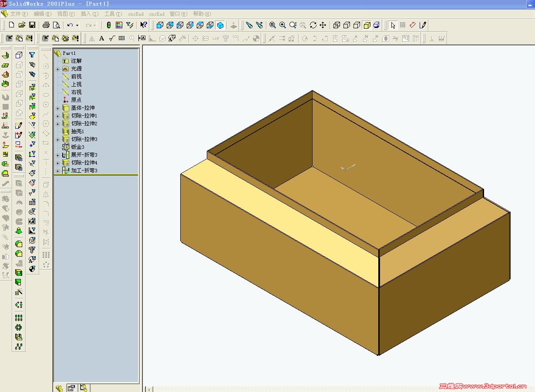The width and height of the screenshot is (535, 392).
Task: Open Edit Color palette icon
Action: pos(119,25)
